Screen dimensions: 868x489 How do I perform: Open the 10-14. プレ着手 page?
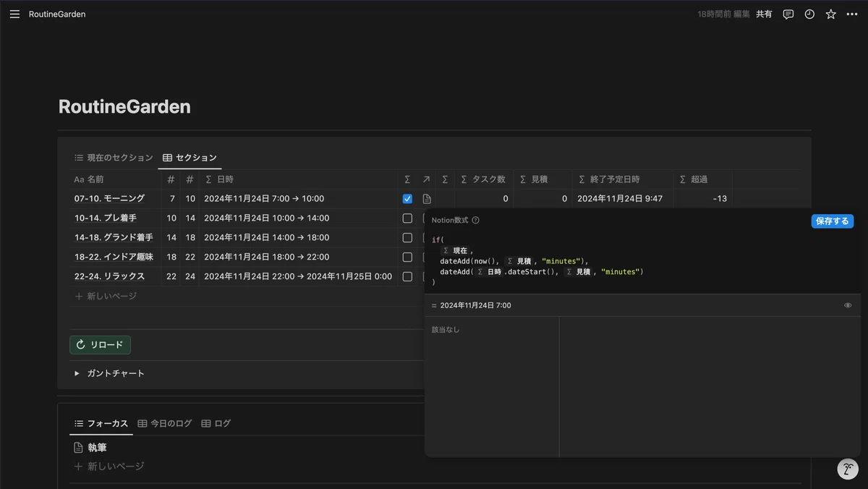105,218
